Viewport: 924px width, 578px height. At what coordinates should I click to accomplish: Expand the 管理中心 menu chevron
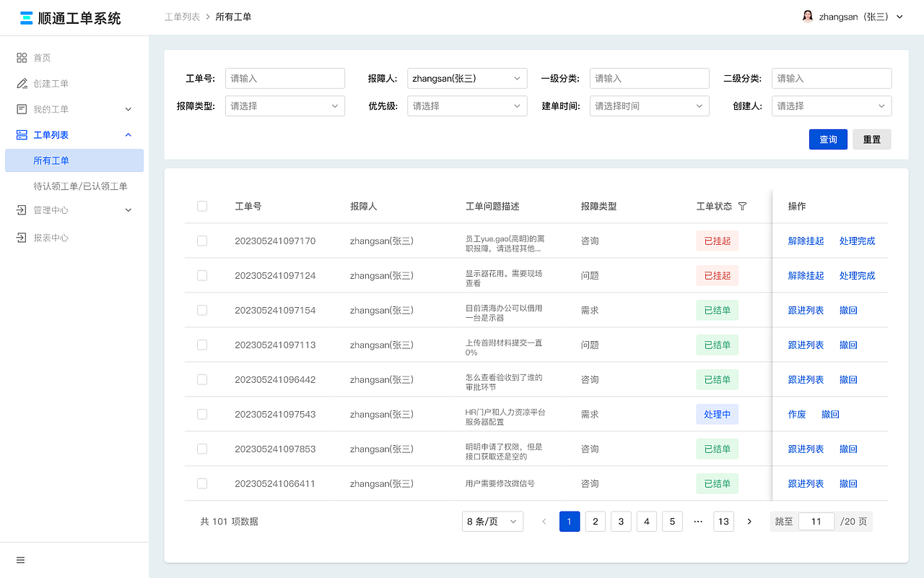point(128,210)
